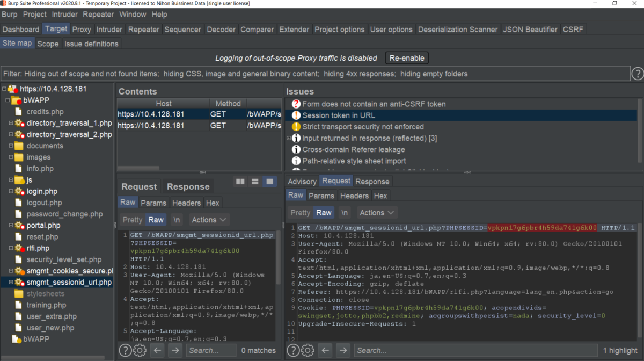Expand directory_traversal_2.php node
Image resolution: width=644 pixels, height=361 pixels.
tap(11, 134)
